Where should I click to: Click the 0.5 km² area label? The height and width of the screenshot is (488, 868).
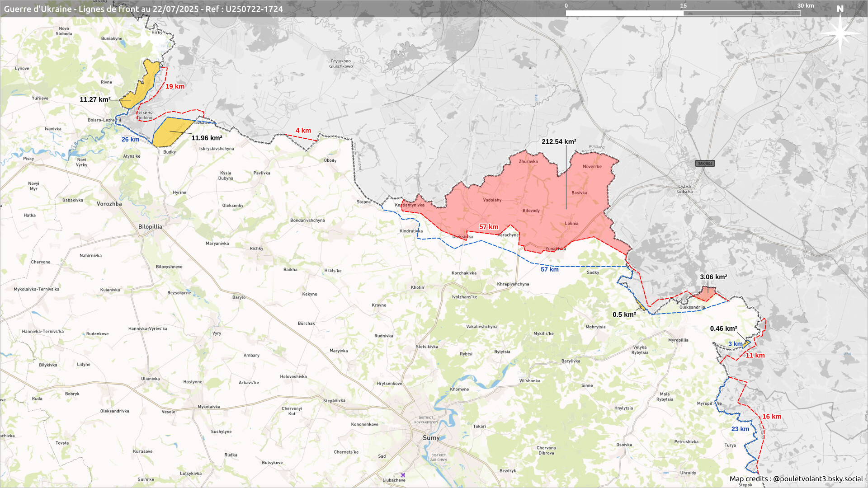click(624, 314)
